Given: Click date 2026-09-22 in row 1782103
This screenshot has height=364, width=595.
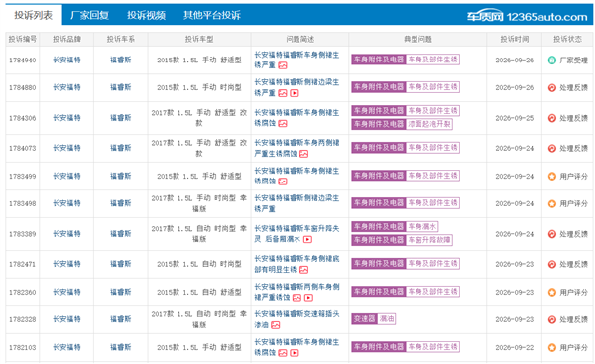Looking at the screenshot, I should coord(514,347).
